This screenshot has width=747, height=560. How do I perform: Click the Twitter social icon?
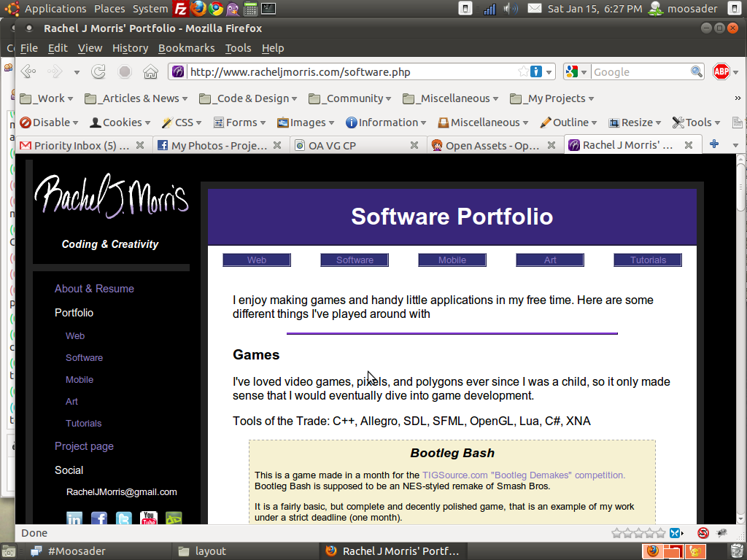tap(124, 518)
